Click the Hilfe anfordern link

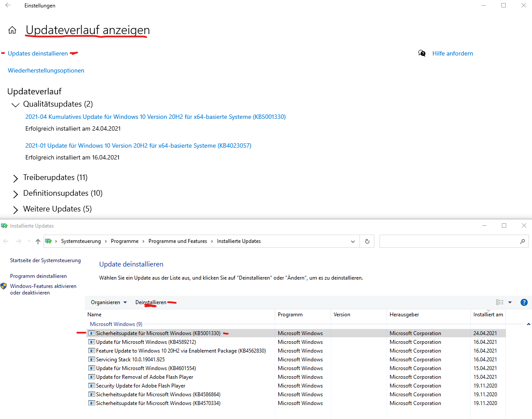pyautogui.click(x=453, y=53)
